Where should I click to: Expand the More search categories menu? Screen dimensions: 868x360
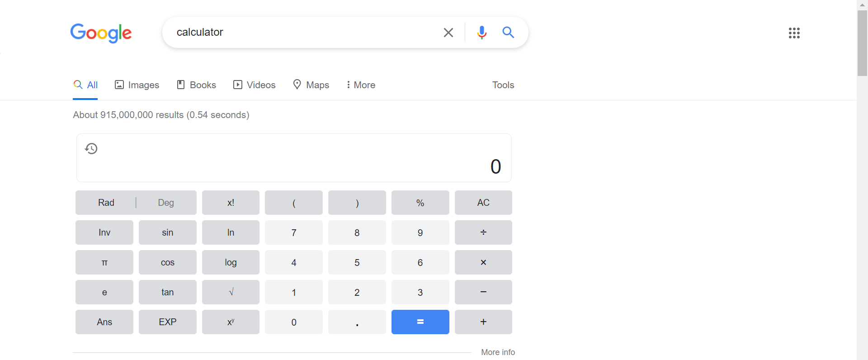[361, 85]
